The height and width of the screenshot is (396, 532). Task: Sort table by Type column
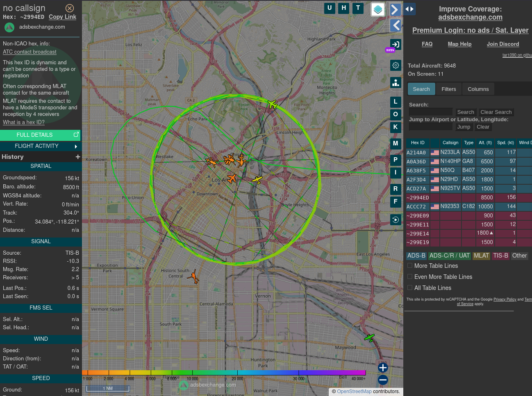click(468, 143)
